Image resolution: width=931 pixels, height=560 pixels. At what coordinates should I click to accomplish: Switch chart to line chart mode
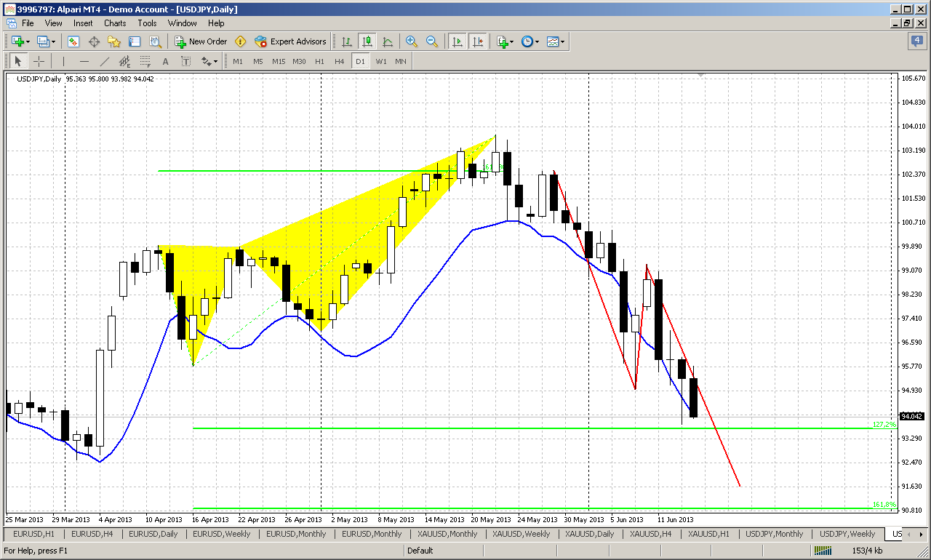point(388,41)
